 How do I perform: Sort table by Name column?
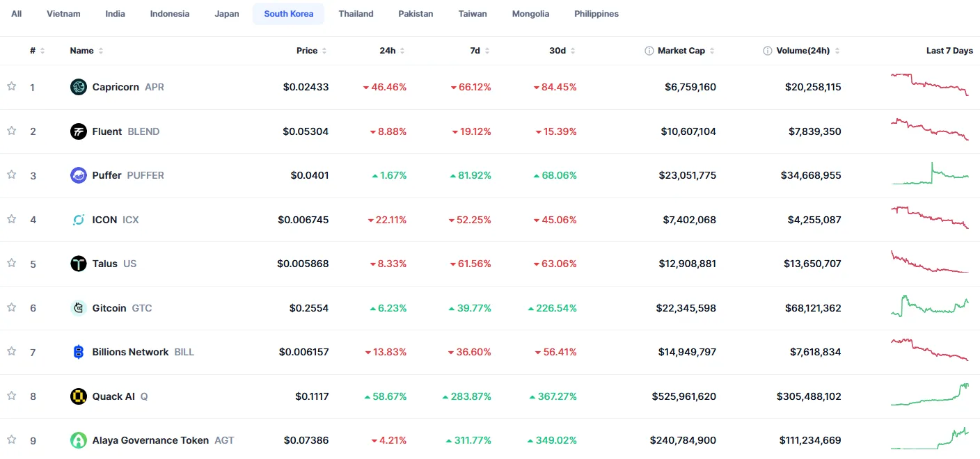[x=87, y=51]
